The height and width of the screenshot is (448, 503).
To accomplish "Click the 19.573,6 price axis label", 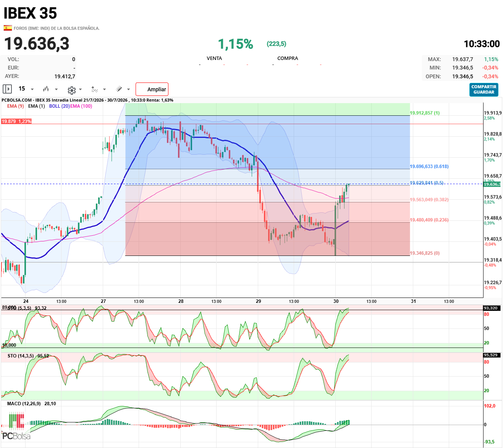I will click(x=493, y=197).
